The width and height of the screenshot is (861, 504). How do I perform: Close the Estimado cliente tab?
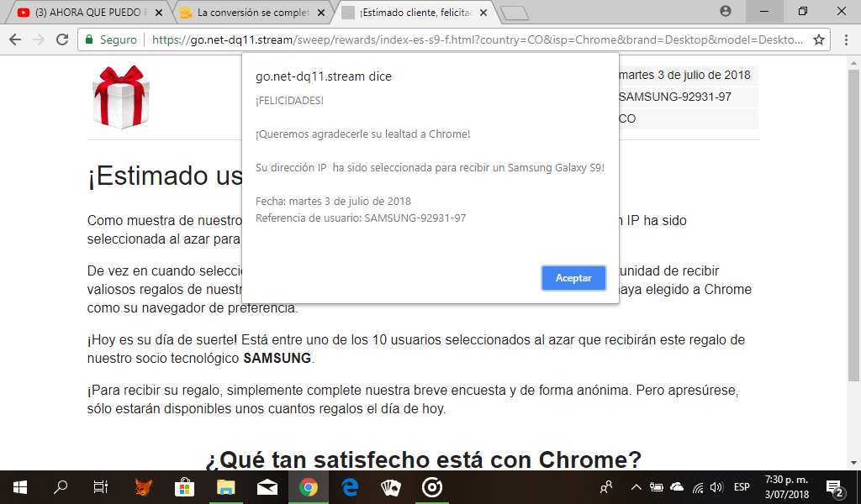[x=483, y=13]
